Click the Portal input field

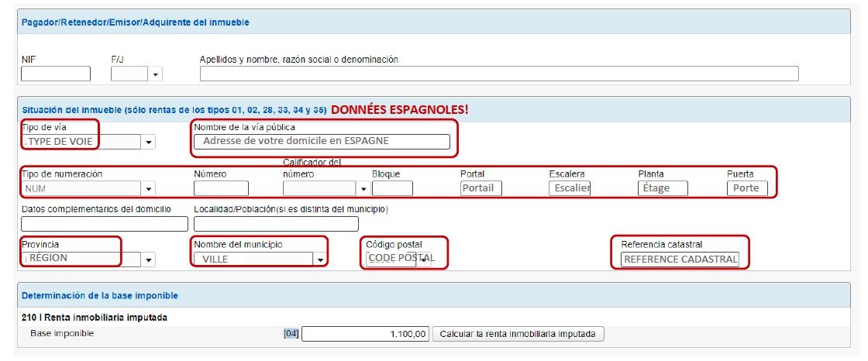coord(481,188)
